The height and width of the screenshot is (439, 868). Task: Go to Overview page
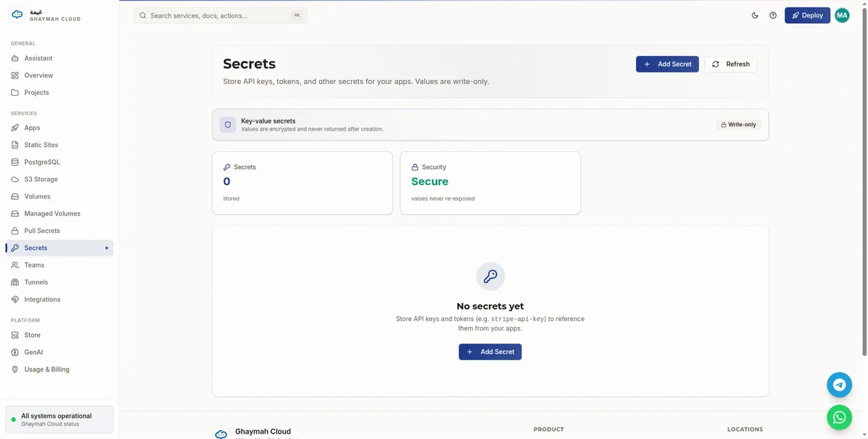click(x=60, y=75)
